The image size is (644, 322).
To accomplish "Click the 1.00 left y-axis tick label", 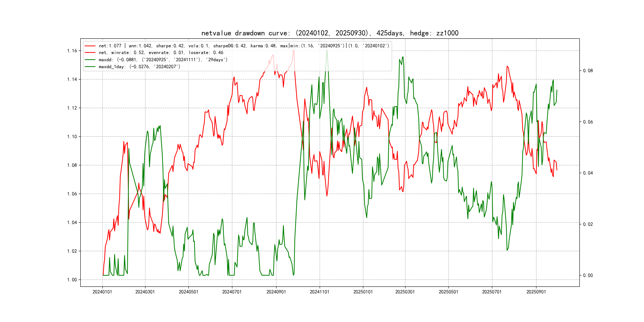I will (x=72, y=280).
